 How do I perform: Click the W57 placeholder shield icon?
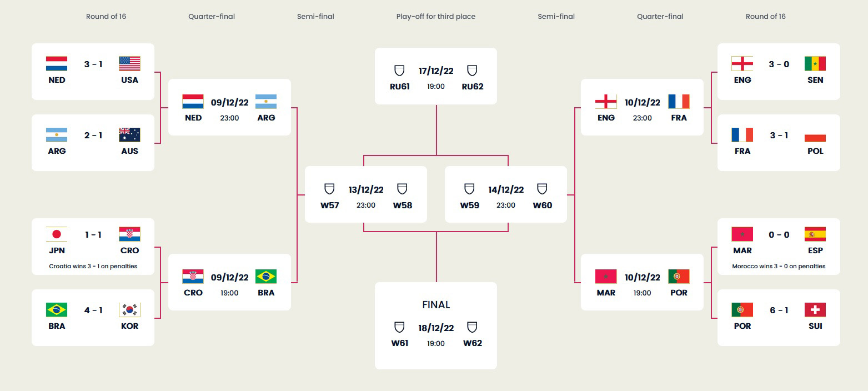click(329, 189)
